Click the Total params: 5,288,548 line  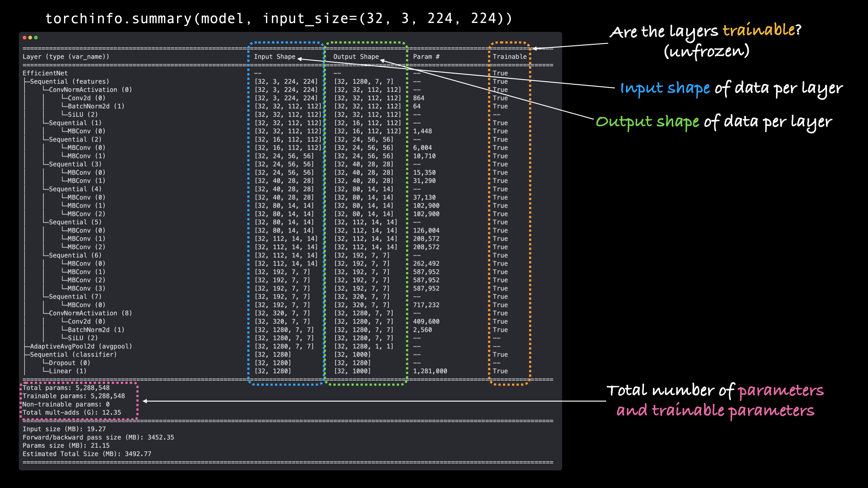66,388
